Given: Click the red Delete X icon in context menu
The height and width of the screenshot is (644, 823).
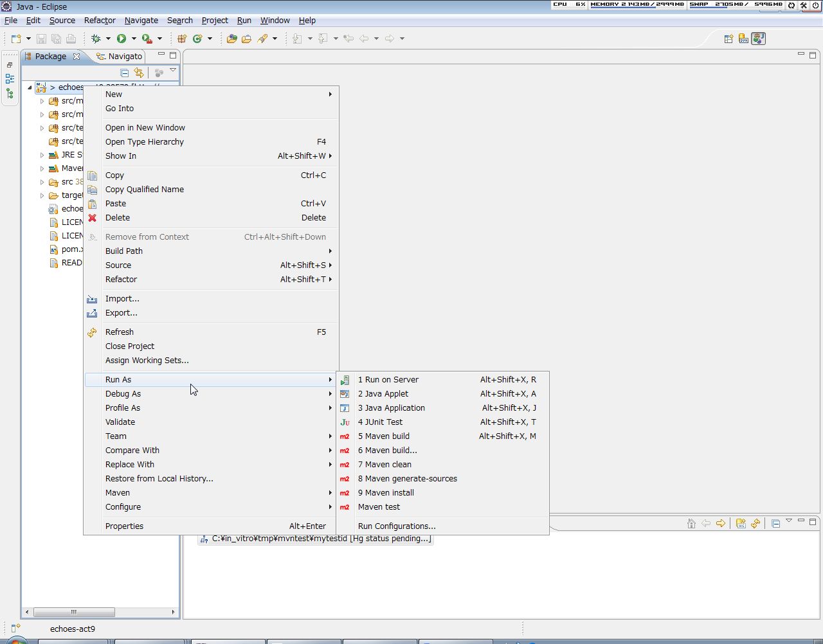Looking at the screenshot, I should pyautogui.click(x=93, y=218).
